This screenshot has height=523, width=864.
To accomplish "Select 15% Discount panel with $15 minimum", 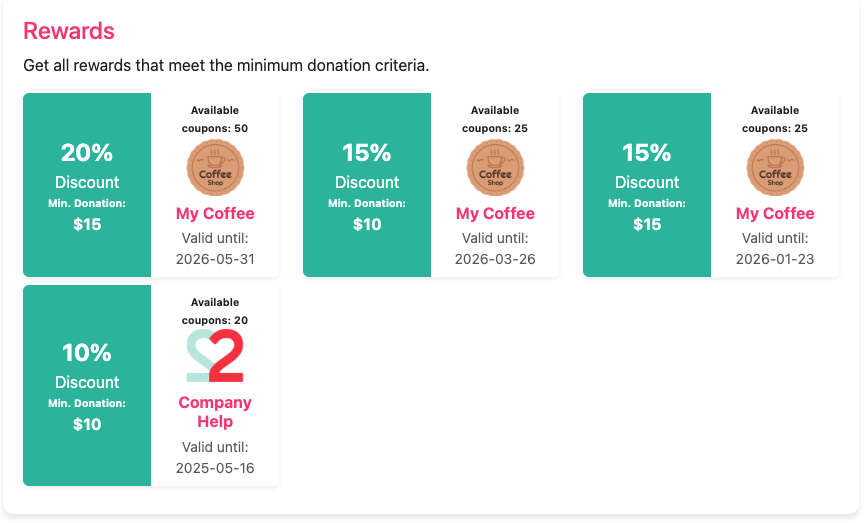I will (x=647, y=185).
